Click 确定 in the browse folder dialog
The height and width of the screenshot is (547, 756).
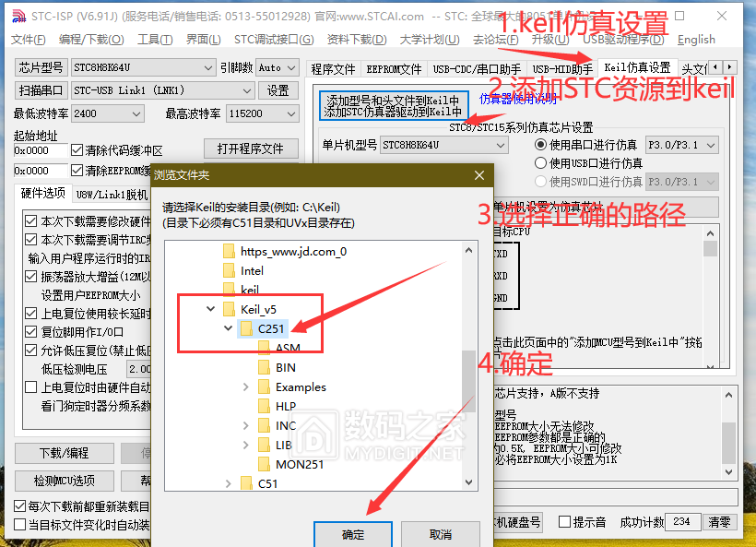[x=352, y=533]
